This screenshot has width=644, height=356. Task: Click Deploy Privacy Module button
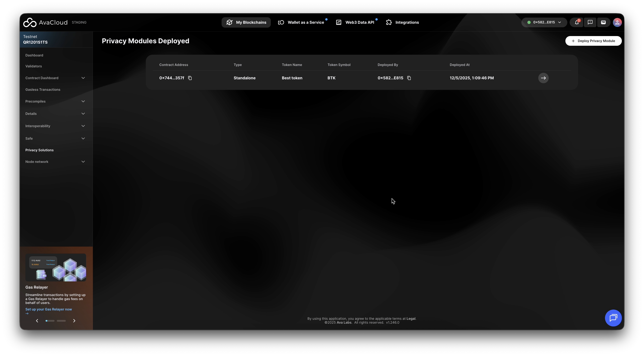pyautogui.click(x=593, y=41)
